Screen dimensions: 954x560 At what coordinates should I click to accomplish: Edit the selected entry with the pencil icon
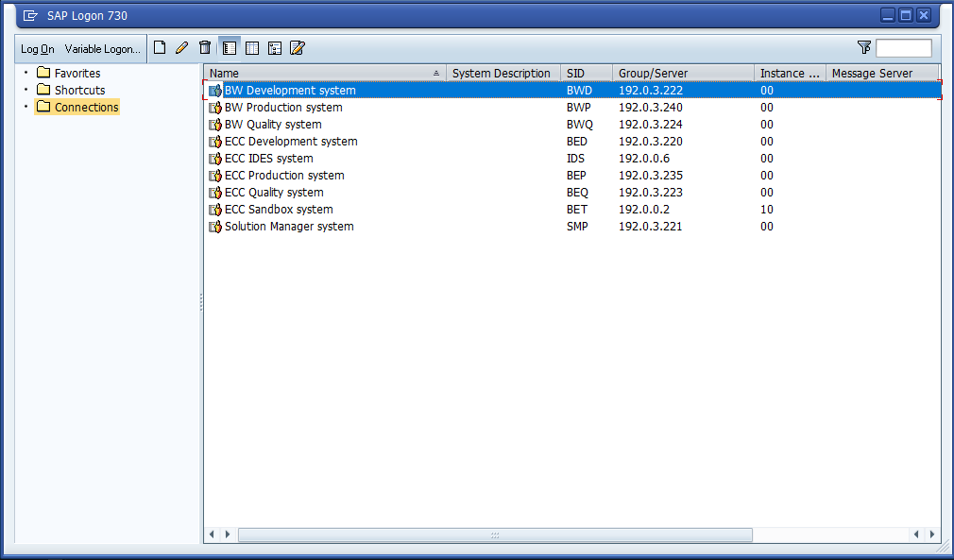pyautogui.click(x=182, y=48)
